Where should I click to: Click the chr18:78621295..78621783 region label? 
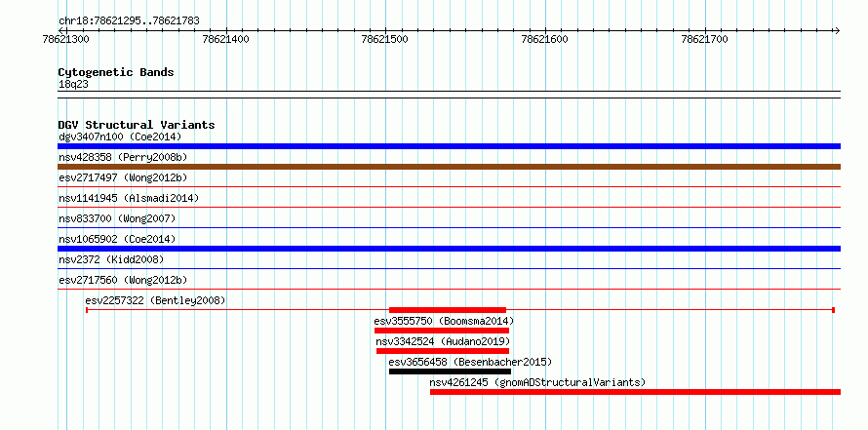pyautogui.click(x=129, y=21)
